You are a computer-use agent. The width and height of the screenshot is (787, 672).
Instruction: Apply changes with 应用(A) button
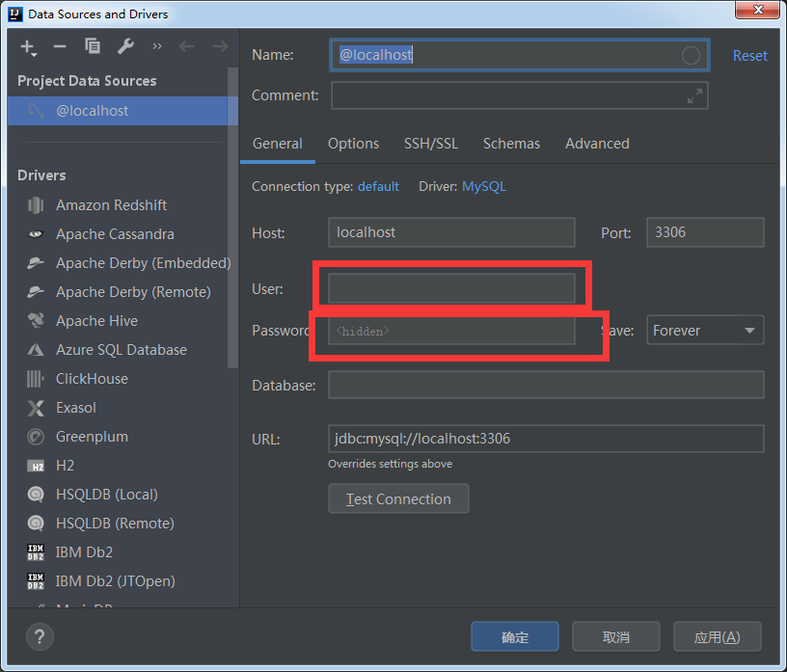point(718,636)
